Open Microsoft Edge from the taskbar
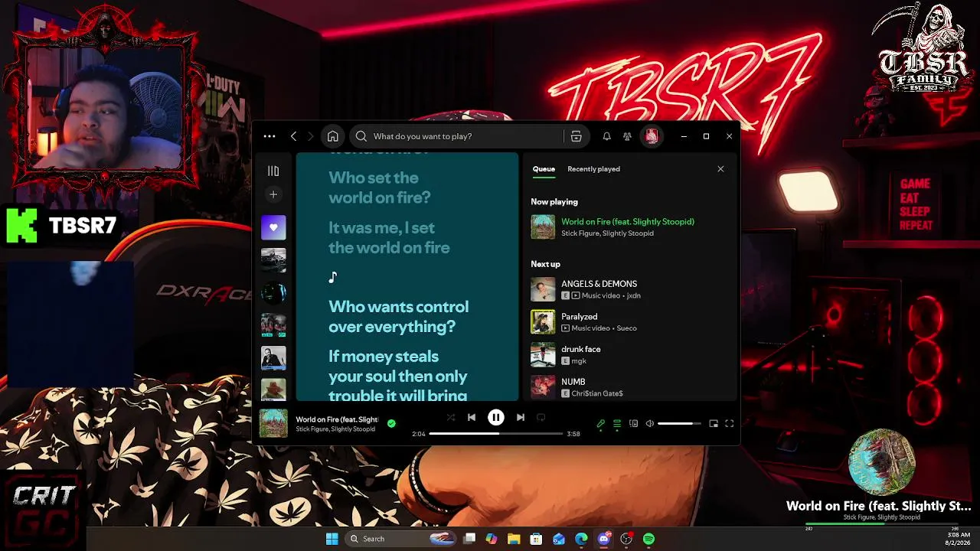The image size is (980, 551). [581, 539]
